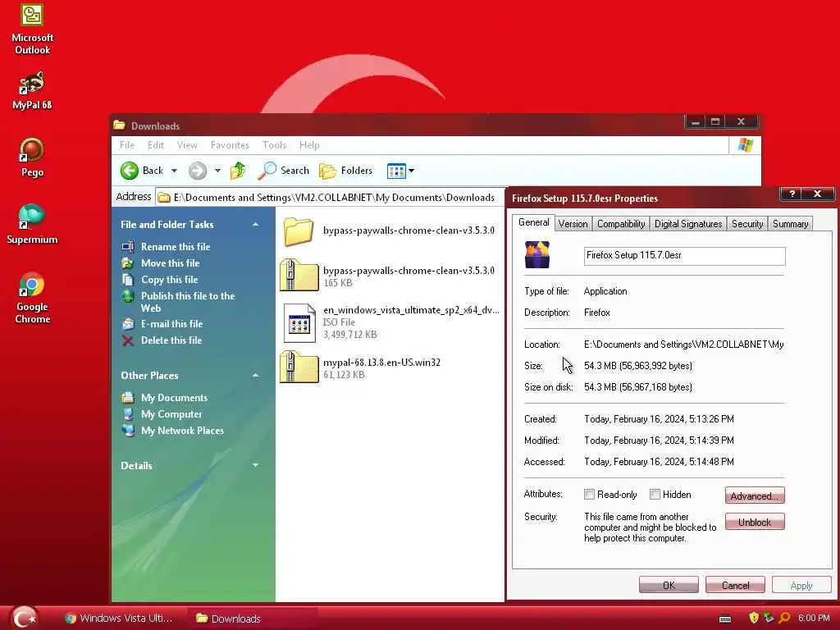Click the Explorer address bar path
This screenshot has height=630, width=840.
(330, 198)
